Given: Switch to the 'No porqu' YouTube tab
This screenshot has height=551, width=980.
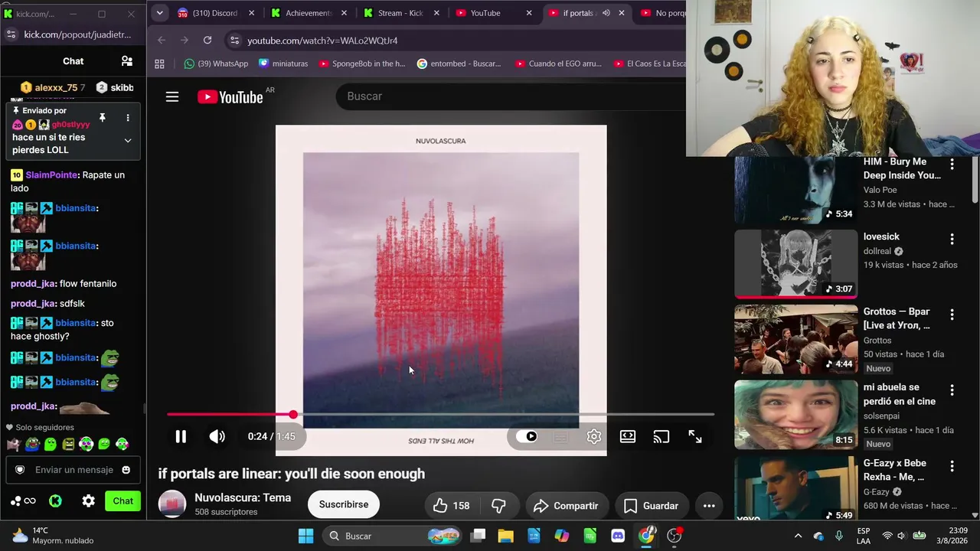Looking at the screenshot, I should (x=663, y=13).
